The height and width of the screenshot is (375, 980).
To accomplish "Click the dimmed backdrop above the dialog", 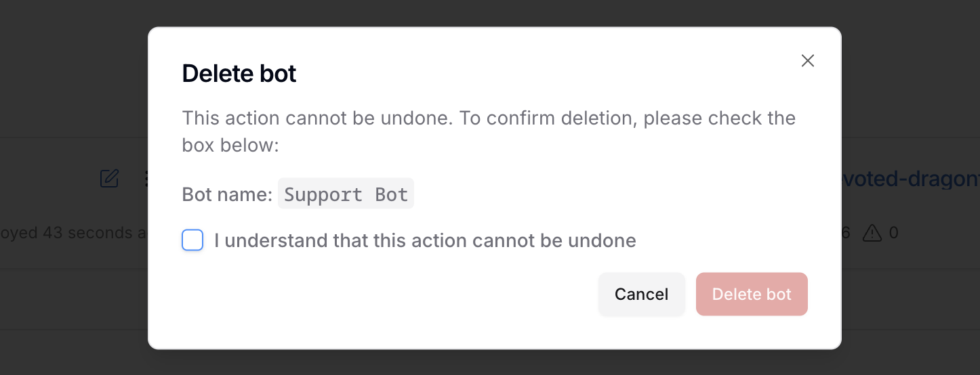I will tap(490, 12).
